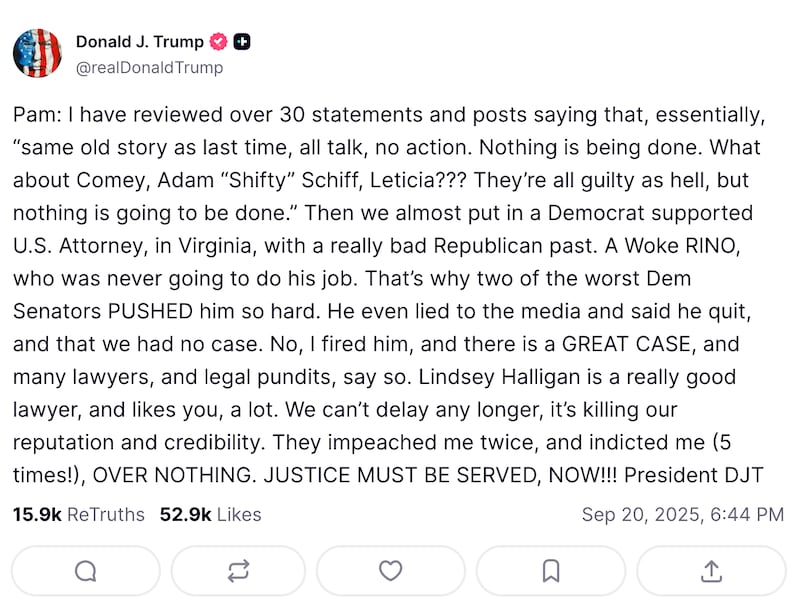Click the reply speech bubble icon

(86, 571)
